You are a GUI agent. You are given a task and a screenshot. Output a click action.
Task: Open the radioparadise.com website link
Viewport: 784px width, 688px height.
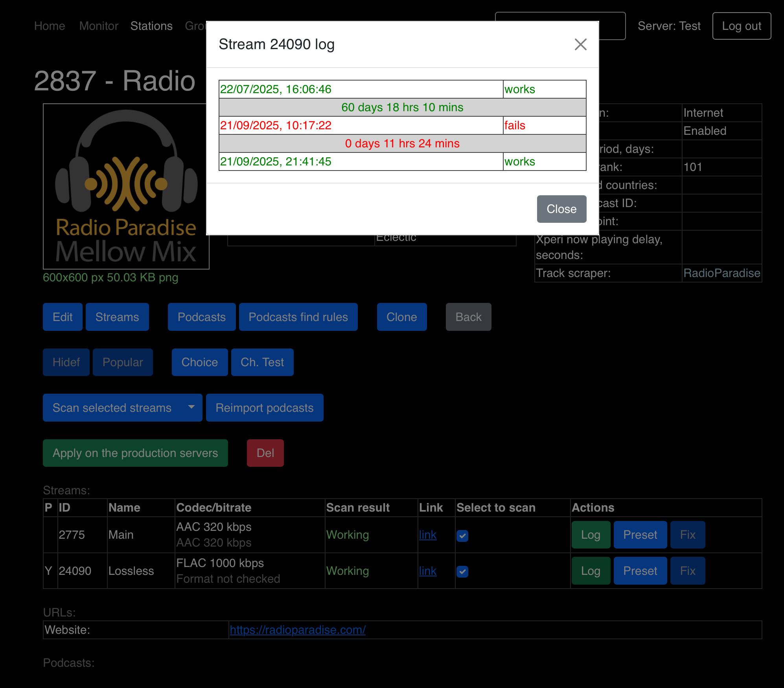click(x=298, y=630)
